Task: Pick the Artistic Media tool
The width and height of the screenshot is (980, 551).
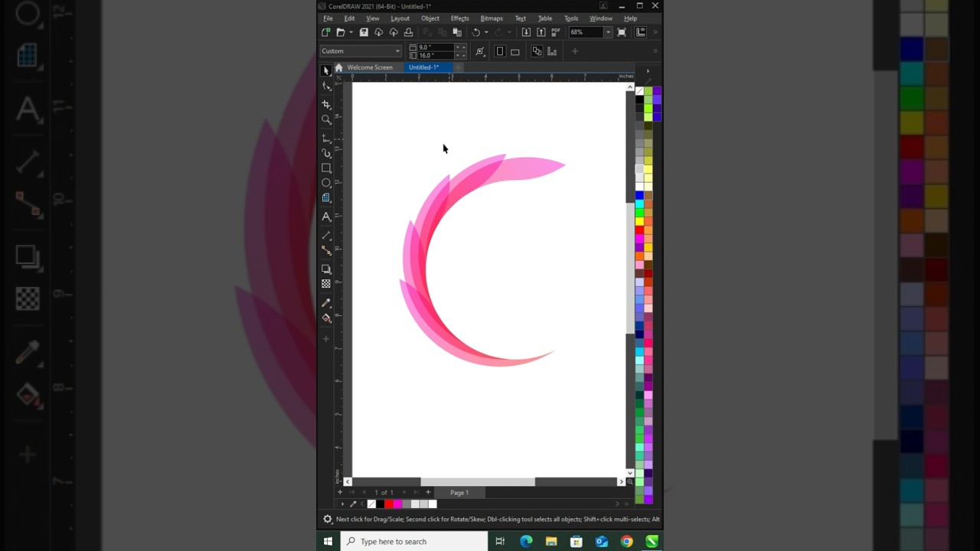Action: pyautogui.click(x=326, y=153)
